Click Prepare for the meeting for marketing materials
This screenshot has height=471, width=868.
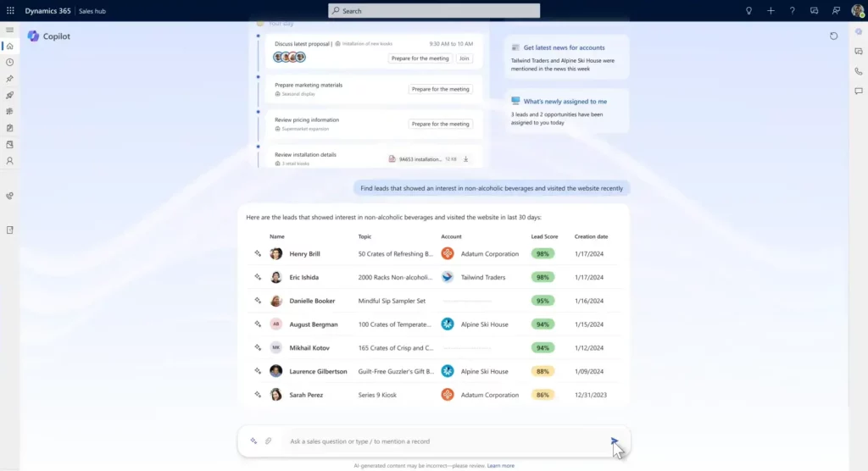(440, 89)
